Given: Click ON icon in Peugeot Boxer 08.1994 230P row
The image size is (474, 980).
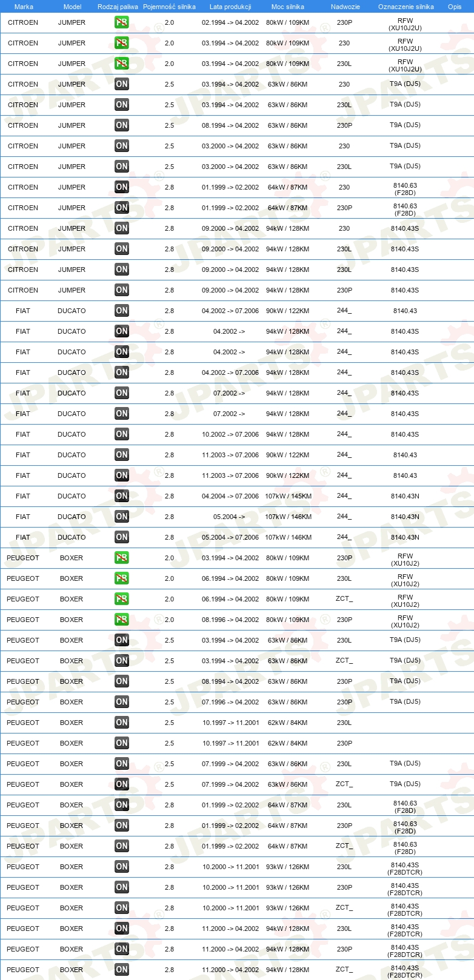Looking at the screenshot, I should (x=122, y=681).
